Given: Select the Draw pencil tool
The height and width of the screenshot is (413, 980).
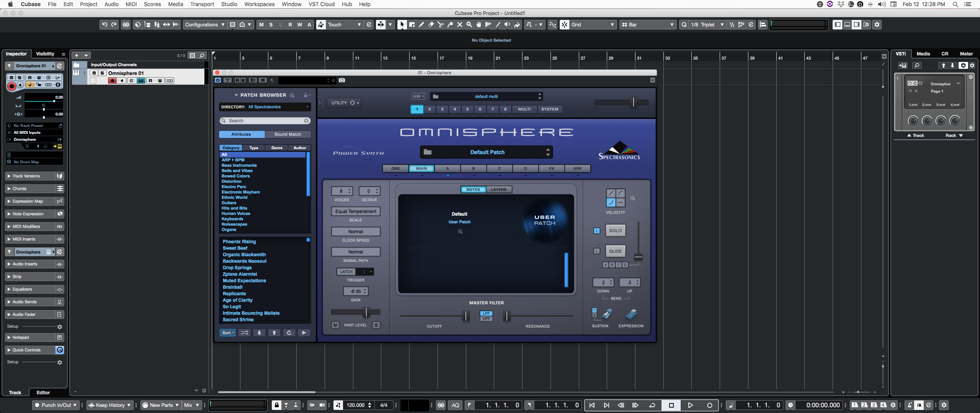Looking at the screenshot, I should point(421,24).
